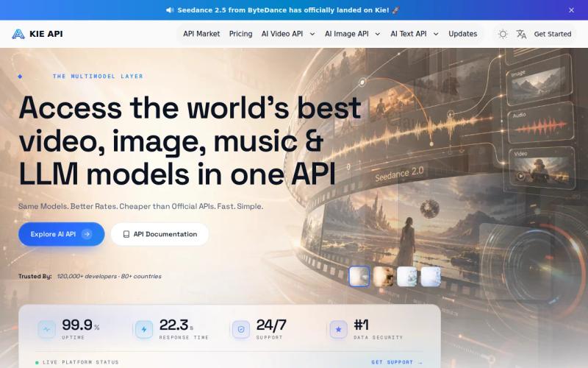Open the AI Video API menu
This screenshot has width=588, height=368.
[x=282, y=34]
